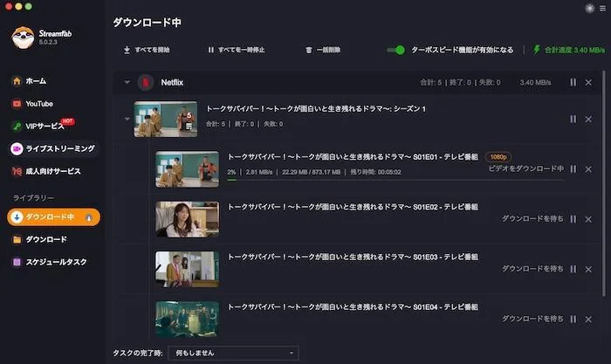This screenshot has height=364, width=611.
Task: Click S01E02 episode thumbnail
Action: [187, 219]
